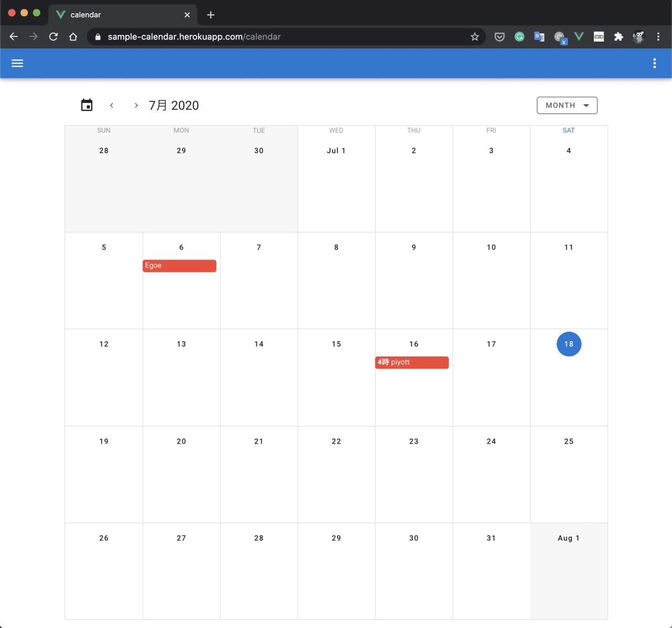Select the date 2
Image resolution: width=672 pixels, height=628 pixels.
[414, 151]
